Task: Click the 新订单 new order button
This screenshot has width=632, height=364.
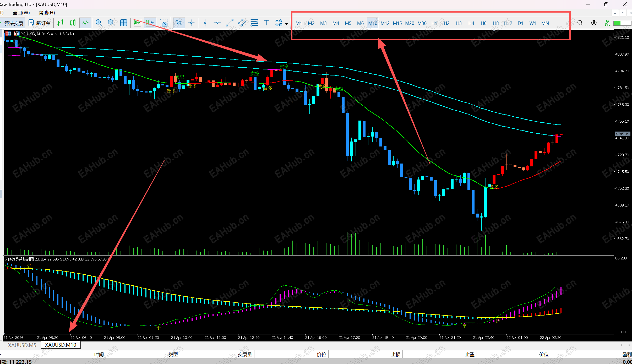Action: tap(40, 23)
